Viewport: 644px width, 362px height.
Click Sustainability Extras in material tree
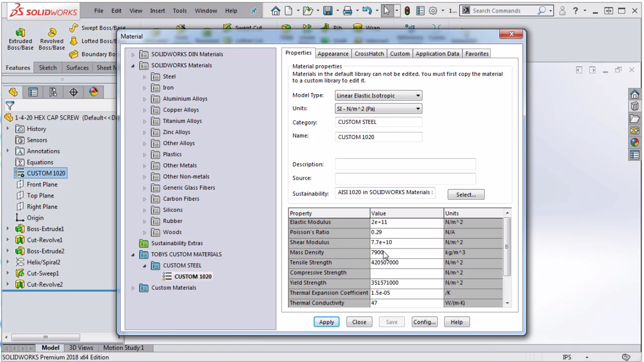[177, 243]
